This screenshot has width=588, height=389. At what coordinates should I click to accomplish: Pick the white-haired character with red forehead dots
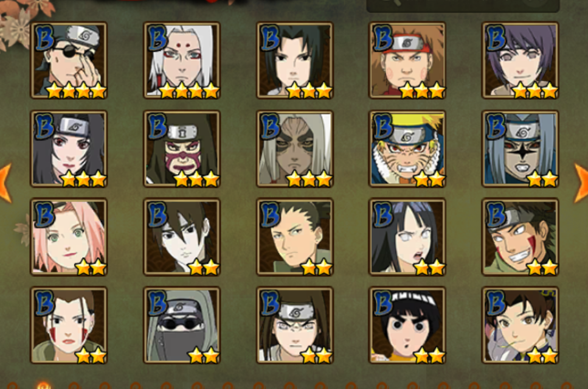click(x=182, y=60)
